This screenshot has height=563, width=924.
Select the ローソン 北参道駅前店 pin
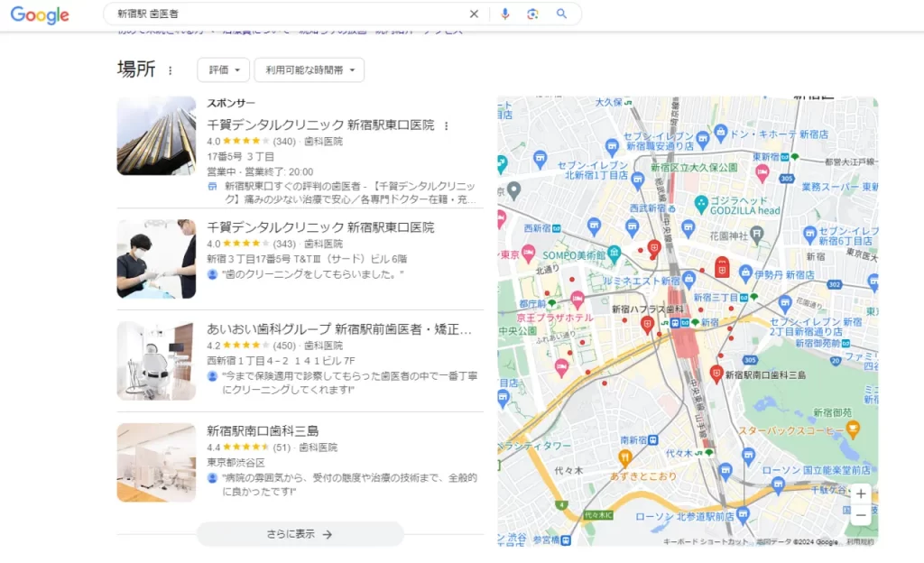tap(743, 514)
